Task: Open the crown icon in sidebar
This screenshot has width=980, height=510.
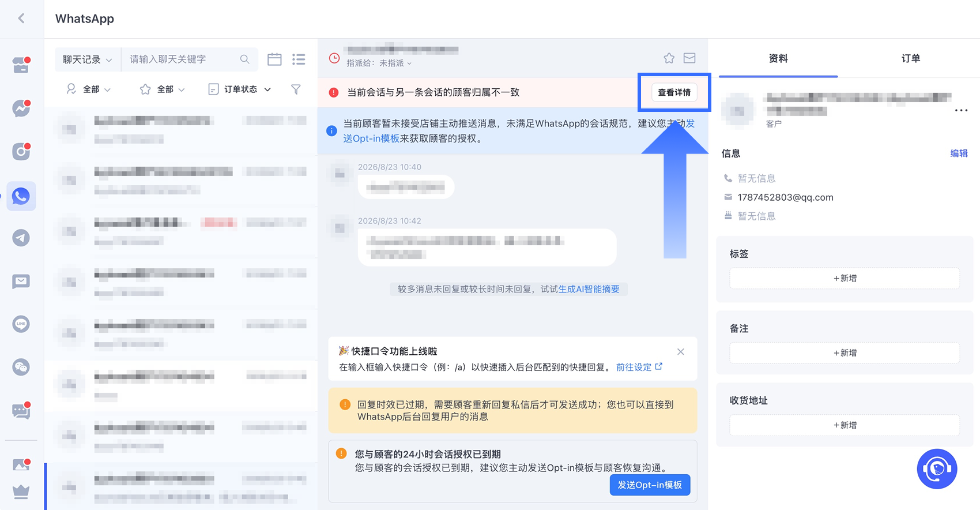Action: pos(21,492)
